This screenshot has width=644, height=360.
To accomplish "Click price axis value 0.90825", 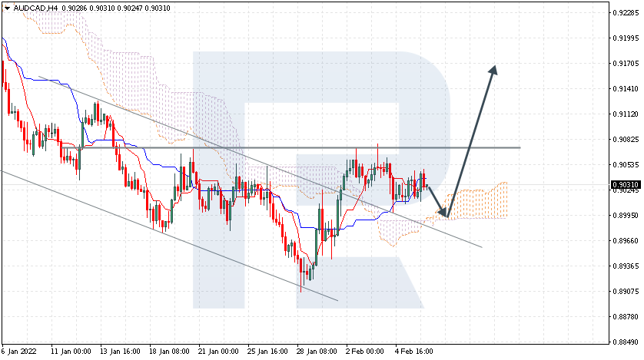I will click(626, 140).
